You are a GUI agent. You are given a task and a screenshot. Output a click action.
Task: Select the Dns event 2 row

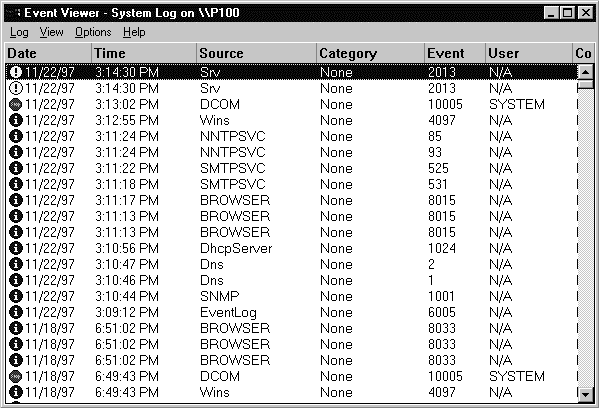pos(291,264)
